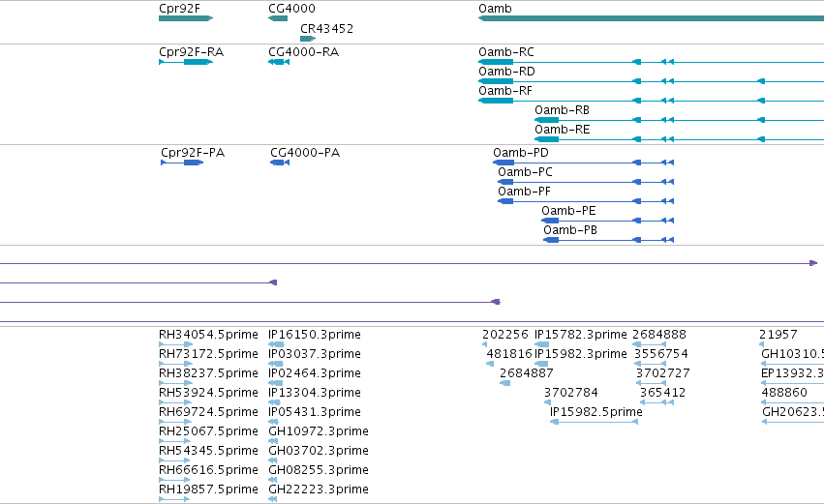Click the 3556754 feature label
This screenshot has height=504, width=824.
661,354
